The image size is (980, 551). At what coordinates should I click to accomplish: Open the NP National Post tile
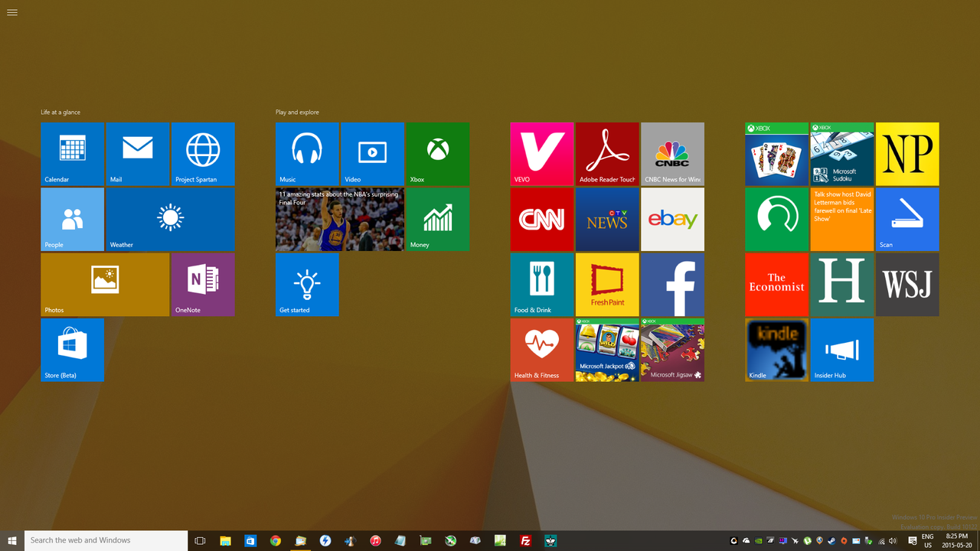(907, 154)
